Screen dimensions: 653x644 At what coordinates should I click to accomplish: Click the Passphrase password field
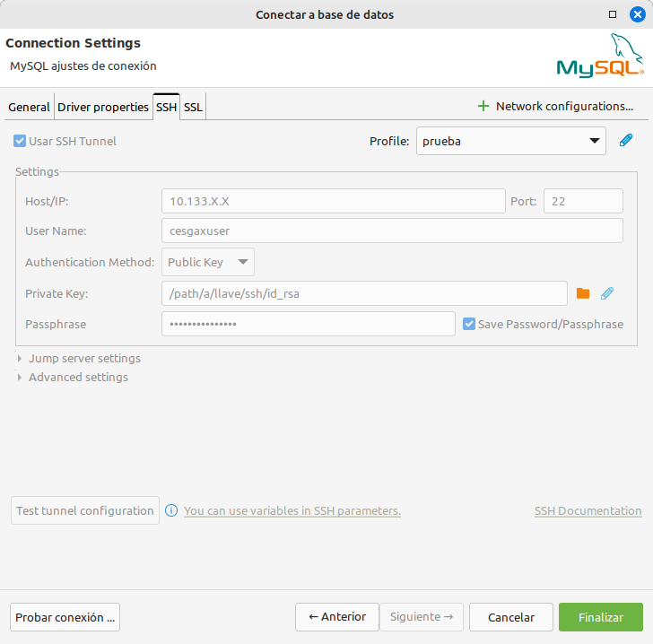[309, 324]
